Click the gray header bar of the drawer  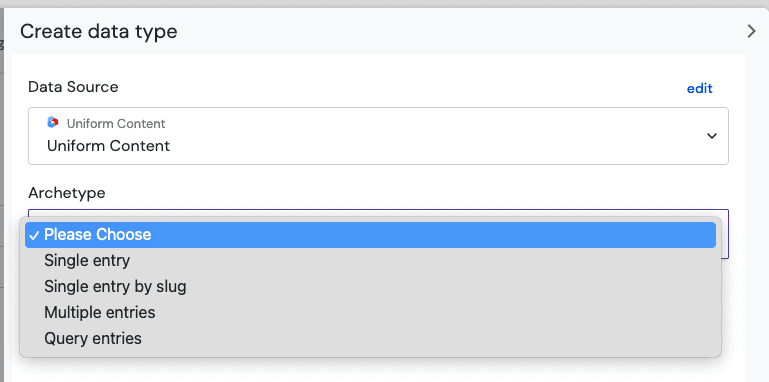coord(441,31)
